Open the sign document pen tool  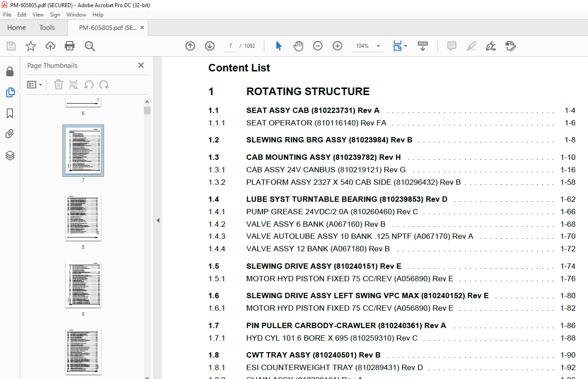pos(491,46)
